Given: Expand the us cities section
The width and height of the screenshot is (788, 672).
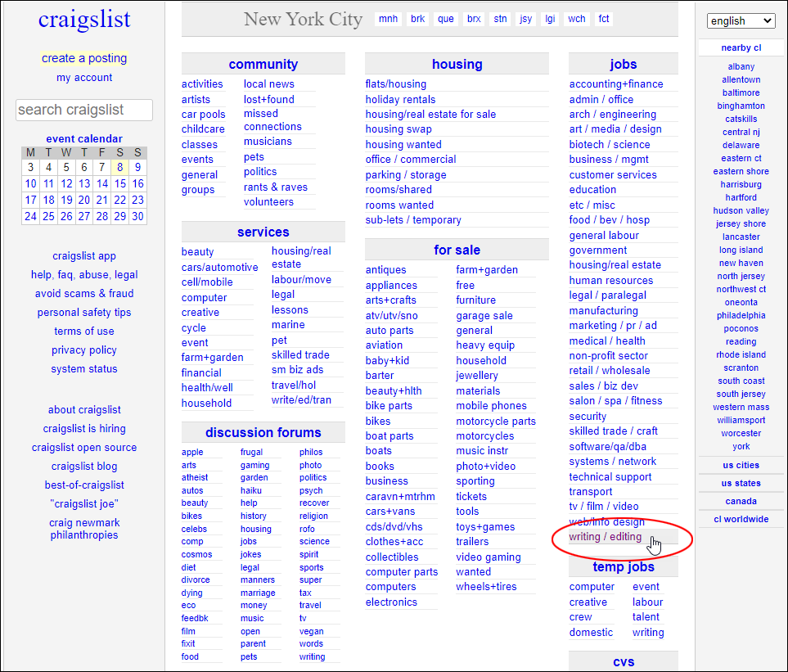Looking at the screenshot, I should [741, 465].
